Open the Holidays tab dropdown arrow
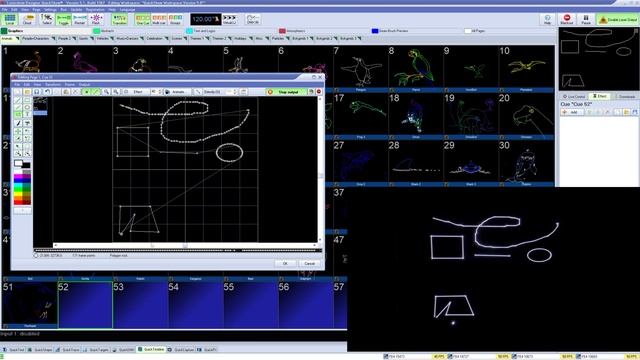640x360 pixels. click(251, 38)
